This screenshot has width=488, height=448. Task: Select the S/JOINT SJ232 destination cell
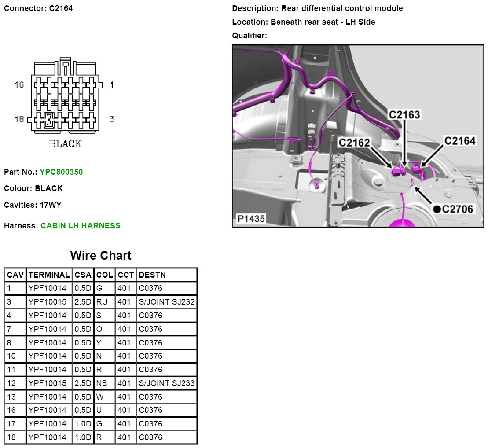pyautogui.click(x=166, y=302)
